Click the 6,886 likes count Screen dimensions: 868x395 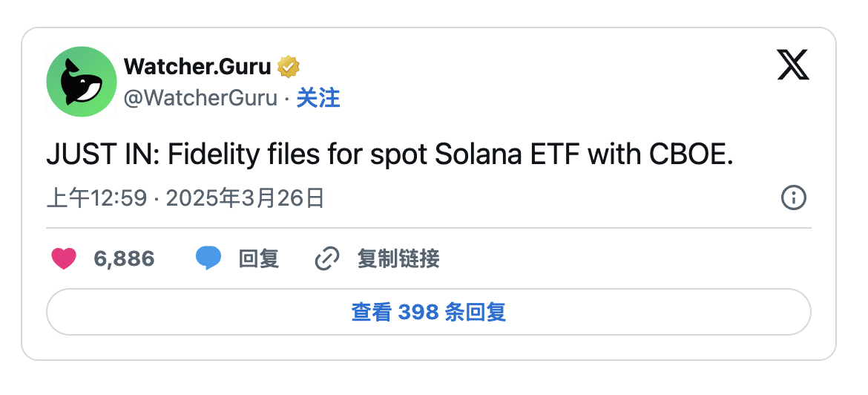click(x=124, y=258)
